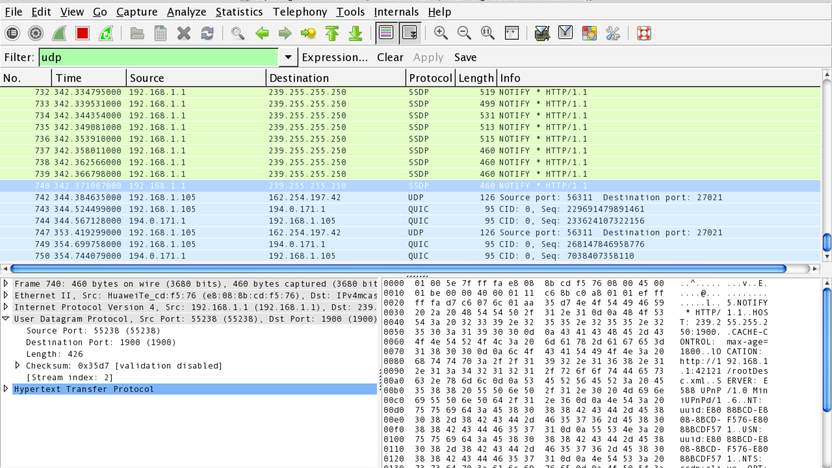
Task: Open the View menu
Action: pyautogui.click(x=72, y=12)
